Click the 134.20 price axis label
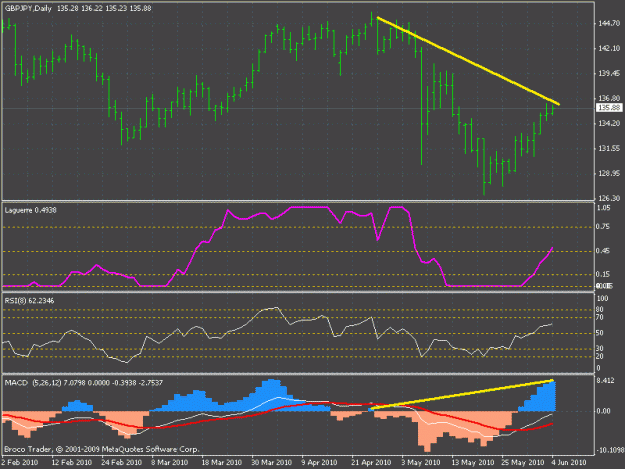Image resolution: width=625 pixels, height=469 pixels. coord(609,124)
